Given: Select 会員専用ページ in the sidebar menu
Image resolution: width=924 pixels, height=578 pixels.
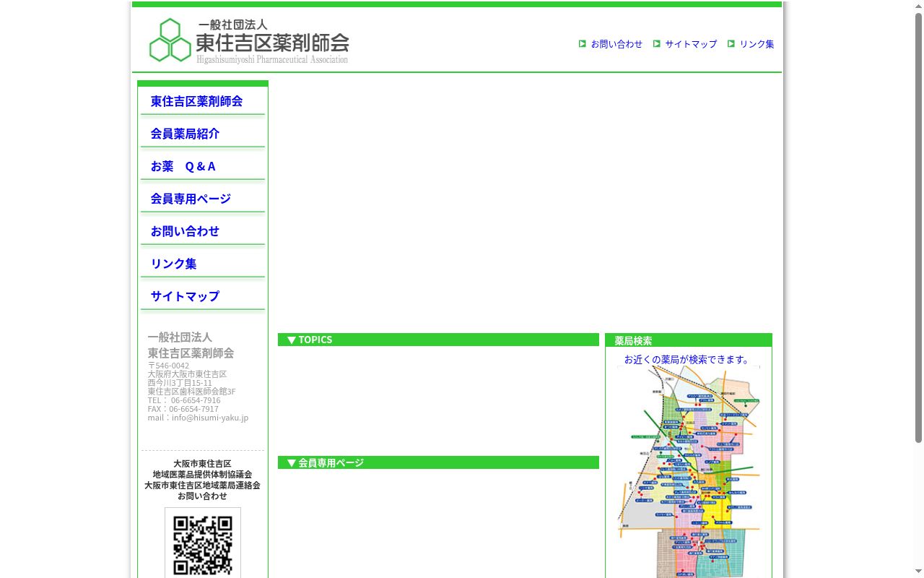Looking at the screenshot, I should (191, 199).
